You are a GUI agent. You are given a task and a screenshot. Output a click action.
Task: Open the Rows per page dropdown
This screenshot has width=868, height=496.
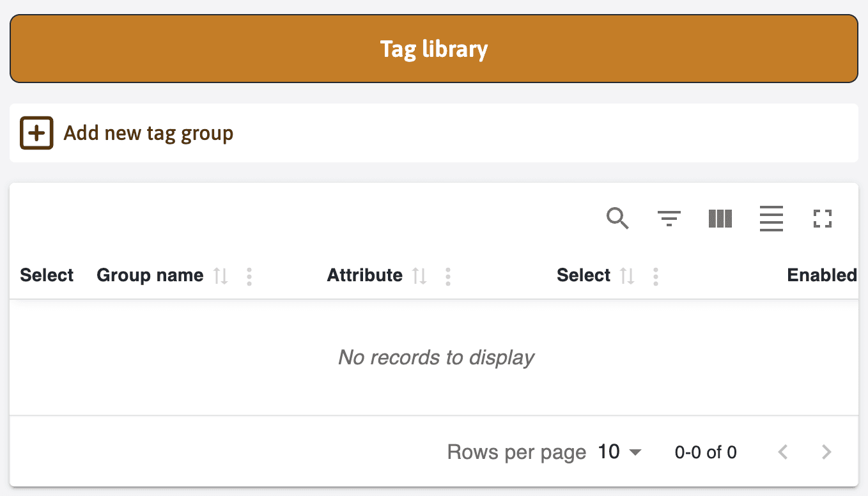coord(619,452)
